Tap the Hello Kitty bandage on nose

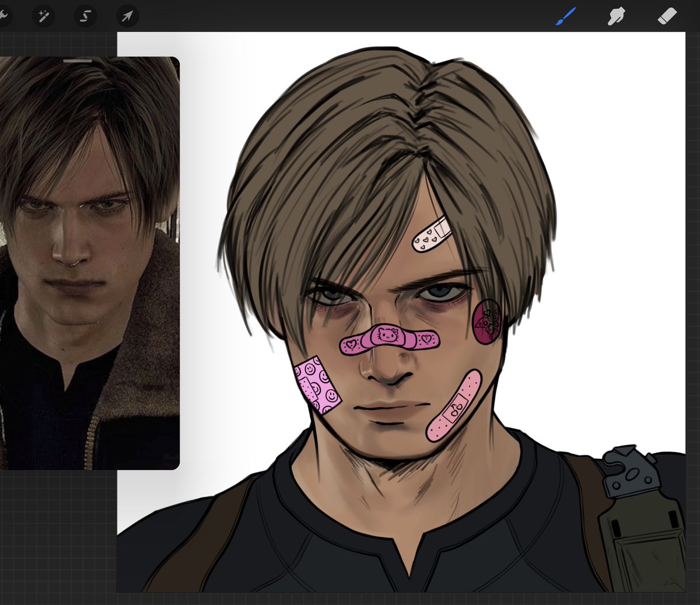390,339
